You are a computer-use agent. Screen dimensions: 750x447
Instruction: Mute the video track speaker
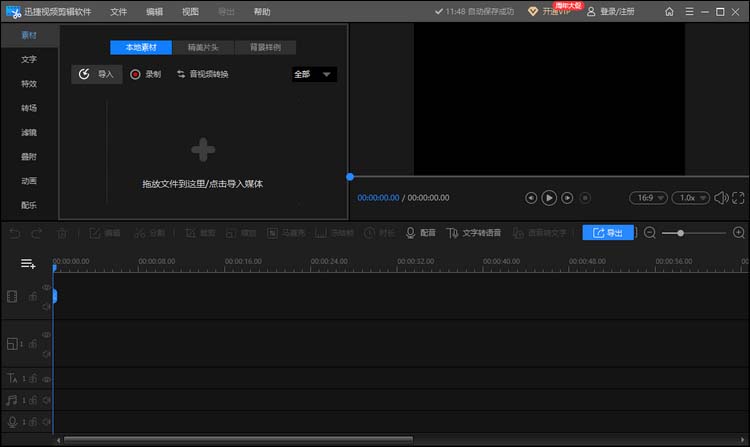tap(46, 306)
